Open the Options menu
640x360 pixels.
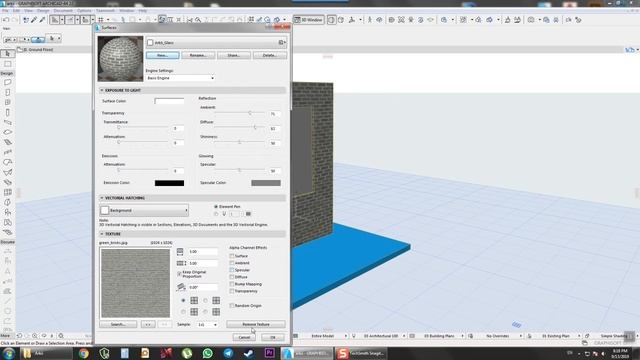[84, 11]
